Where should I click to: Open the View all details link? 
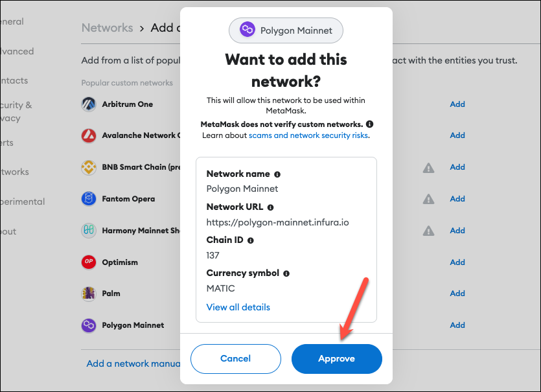coord(238,307)
